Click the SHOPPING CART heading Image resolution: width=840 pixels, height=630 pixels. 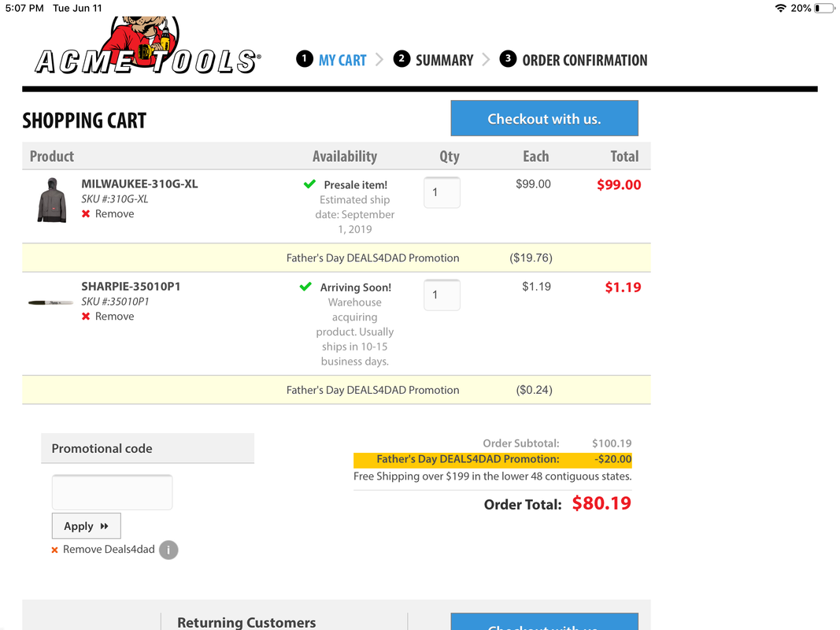click(x=84, y=120)
